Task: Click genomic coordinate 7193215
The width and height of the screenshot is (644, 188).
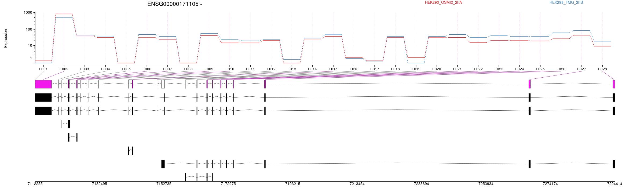Action: (293, 184)
